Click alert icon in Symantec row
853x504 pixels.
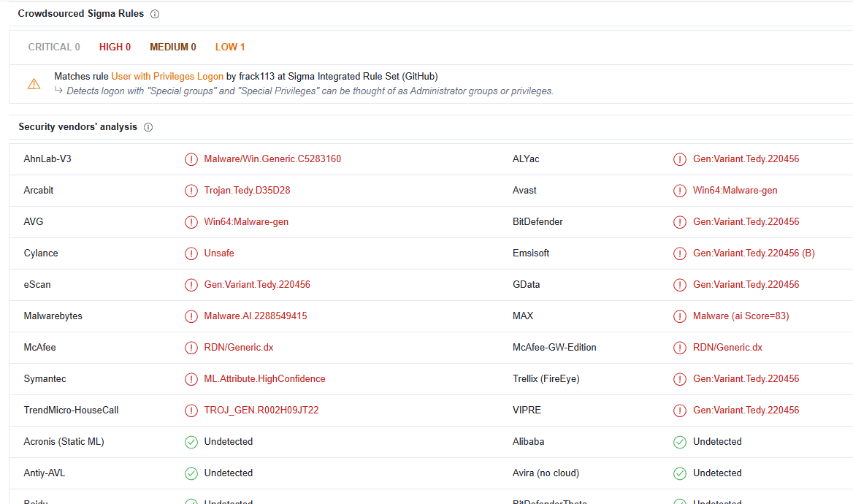[191, 379]
